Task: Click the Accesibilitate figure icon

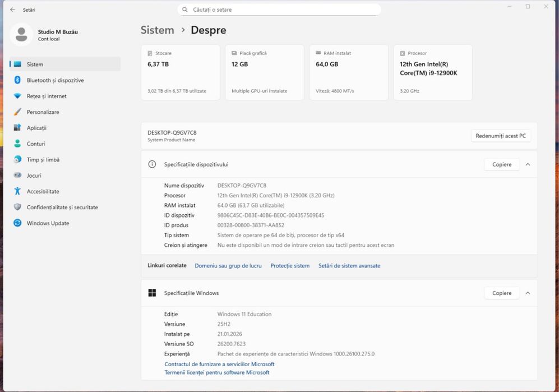Action: [17, 191]
